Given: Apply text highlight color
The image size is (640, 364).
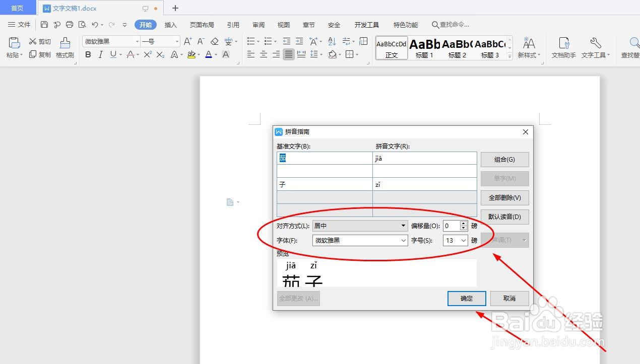Looking at the screenshot, I should (191, 54).
